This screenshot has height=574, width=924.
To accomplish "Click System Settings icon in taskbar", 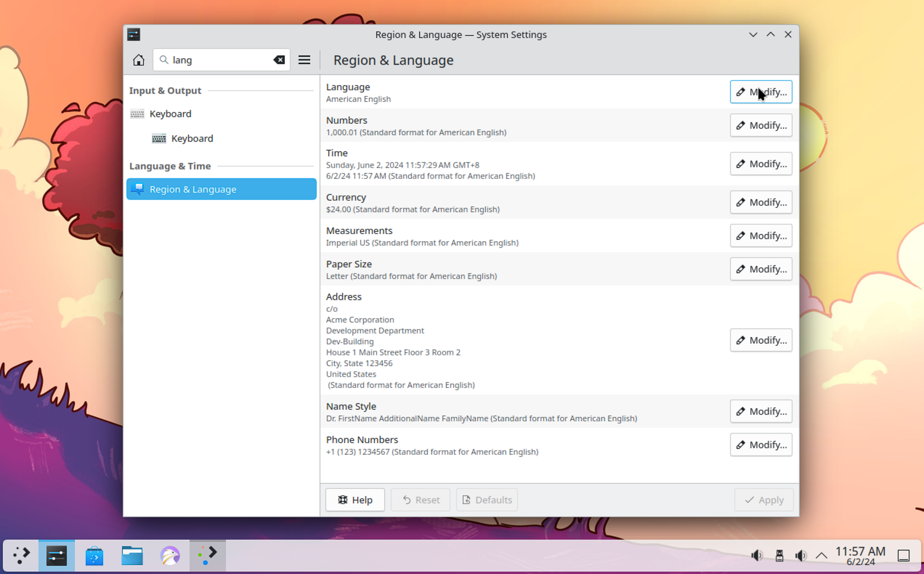I will click(x=57, y=556).
